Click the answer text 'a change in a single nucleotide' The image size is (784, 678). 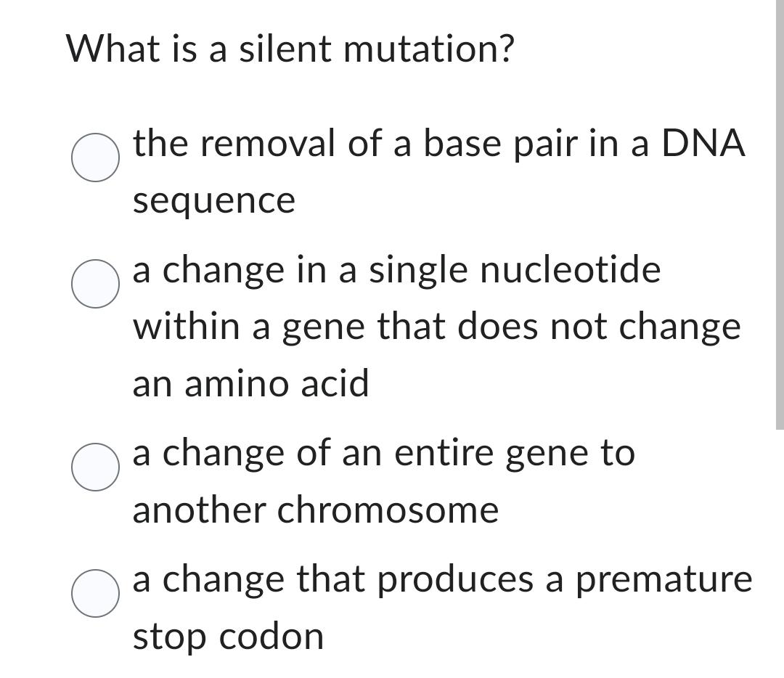coord(396,269)
